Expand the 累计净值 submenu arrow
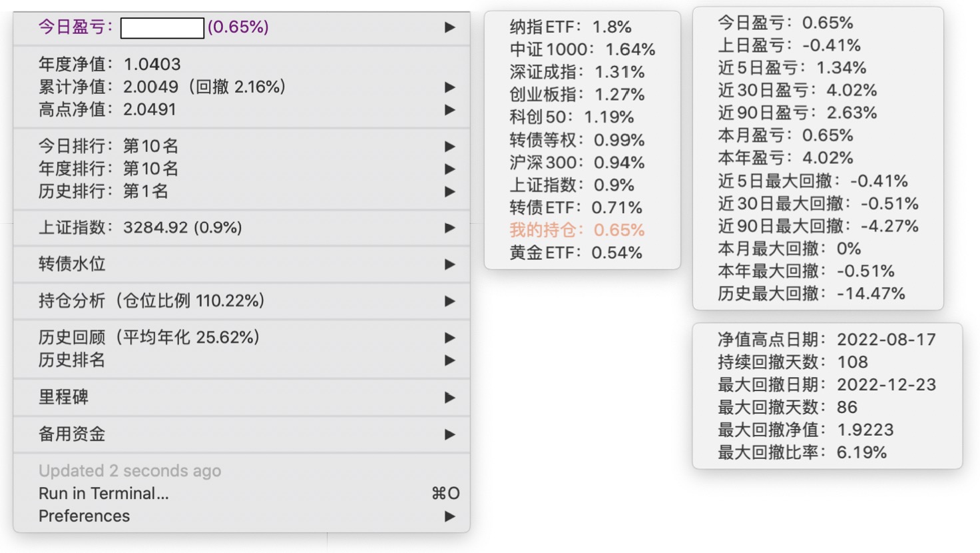This screenshot has width=980, height=553. [450, 87]
